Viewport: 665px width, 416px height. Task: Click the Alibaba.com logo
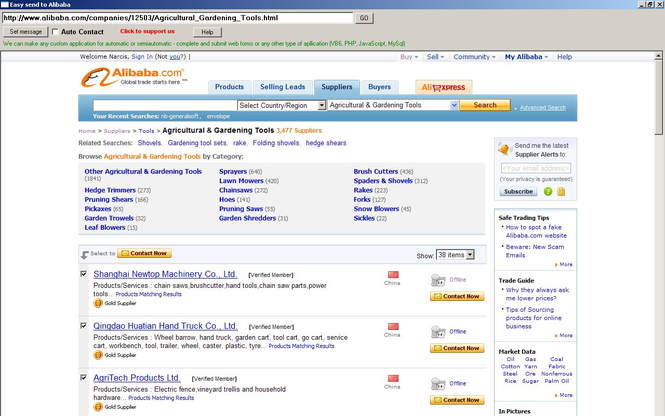coord(134,77)
